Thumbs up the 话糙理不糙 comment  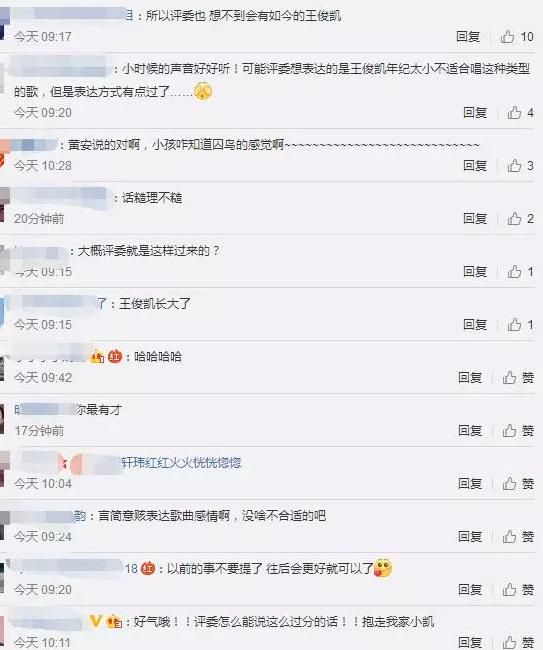click(514, 218)
